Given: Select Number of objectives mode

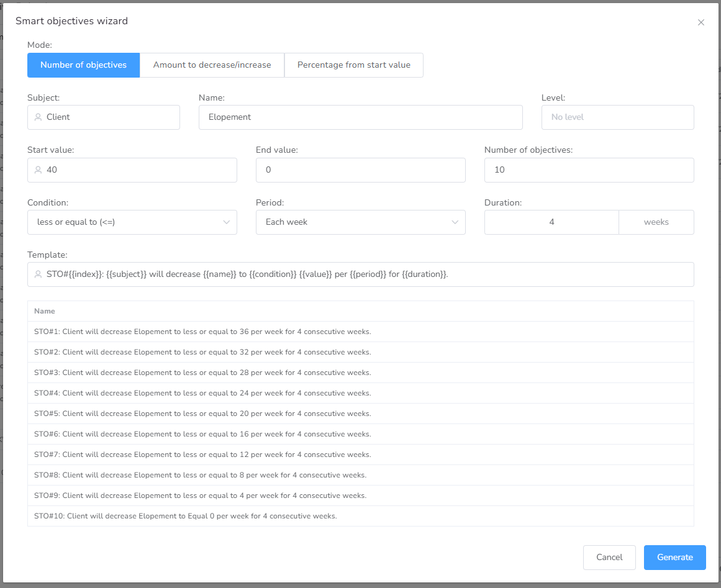Looking at the screenshot, I should (83, 65).
